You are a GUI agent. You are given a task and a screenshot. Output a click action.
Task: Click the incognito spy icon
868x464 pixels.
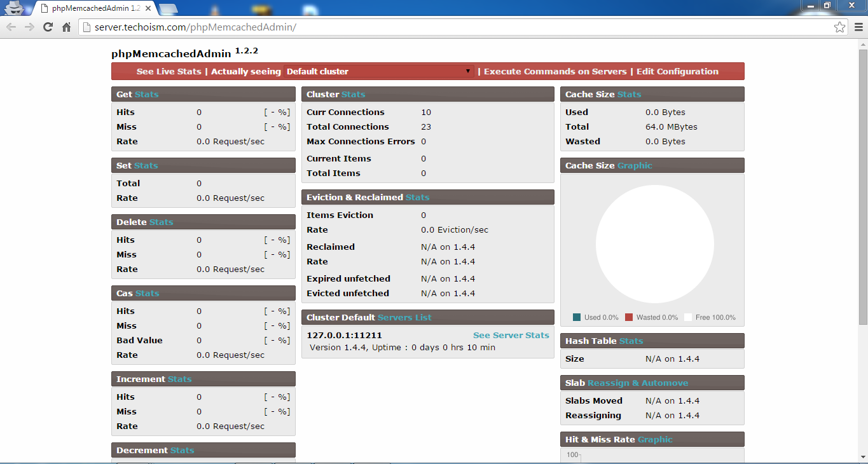[x=14, y=8]
